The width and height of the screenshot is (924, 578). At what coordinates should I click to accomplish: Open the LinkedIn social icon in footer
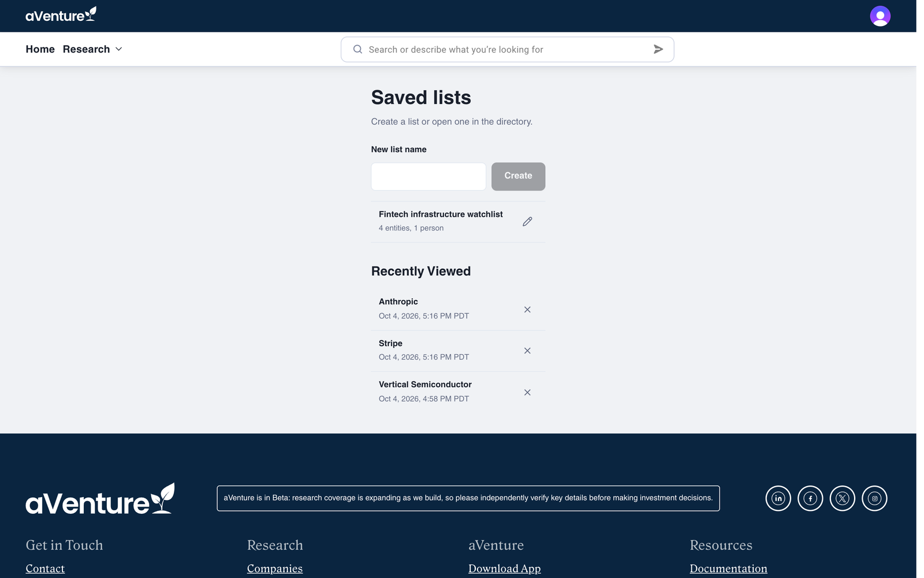(778, 498)
